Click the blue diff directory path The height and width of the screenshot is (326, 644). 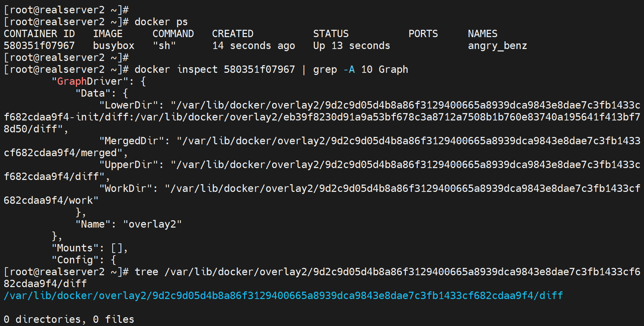[x=283, y=296]
